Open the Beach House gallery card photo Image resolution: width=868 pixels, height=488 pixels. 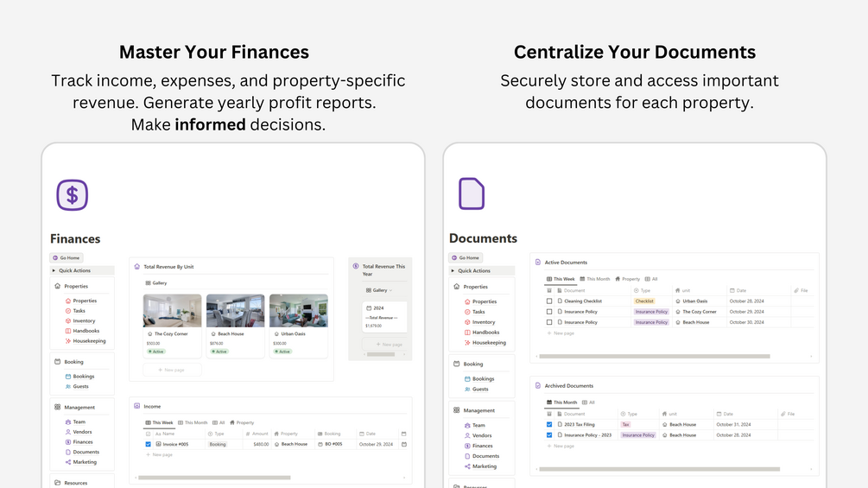[235, 311]
